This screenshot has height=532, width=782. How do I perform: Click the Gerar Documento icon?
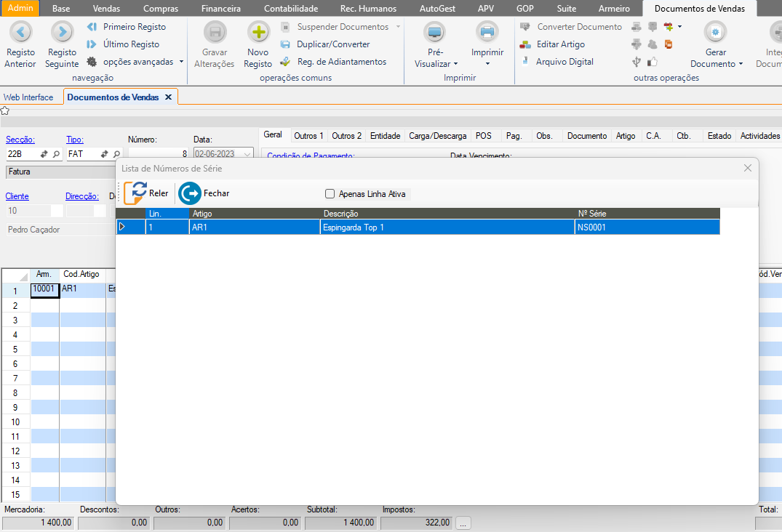pyautogui.click(x=716, y=32)
